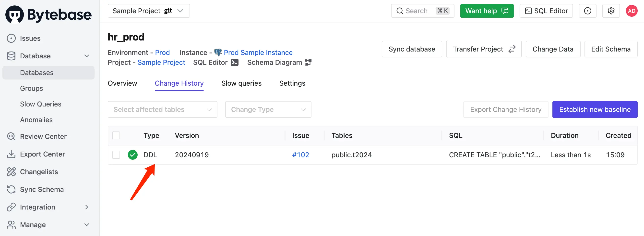Toggle the select-all checkbox in table header

coord(116,135)
